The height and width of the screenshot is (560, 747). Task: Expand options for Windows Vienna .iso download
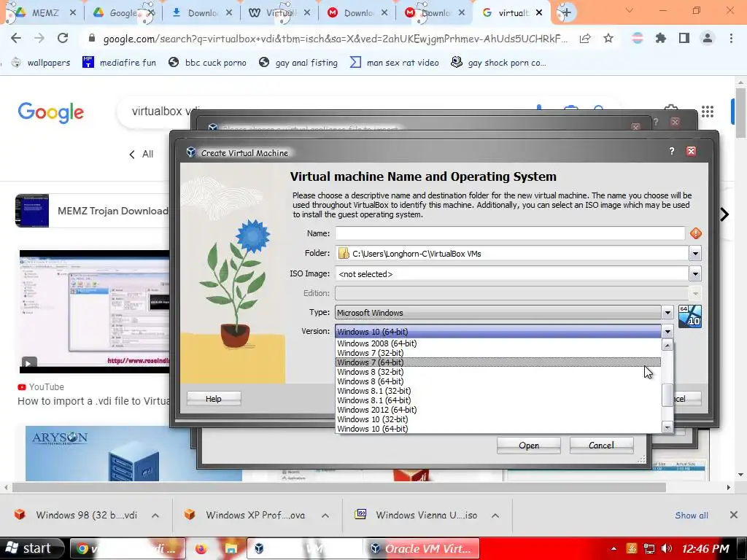495,516
